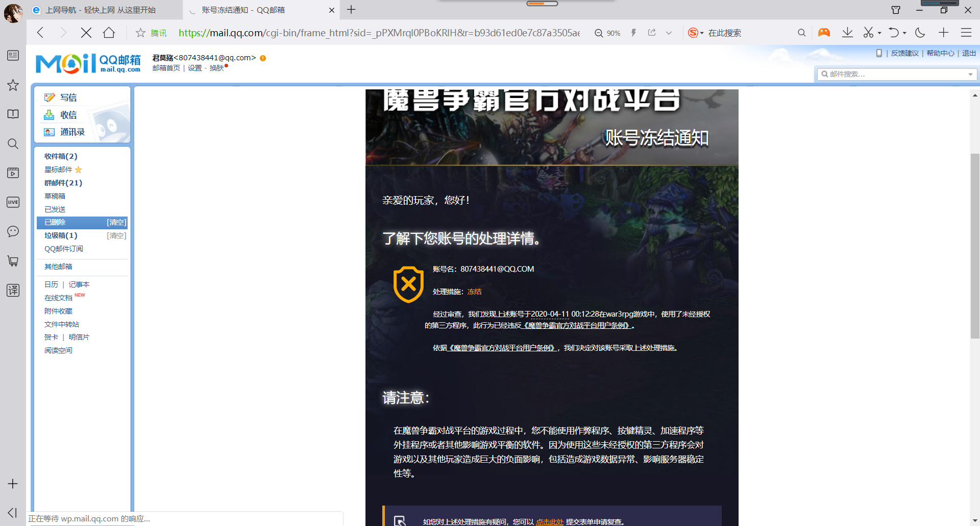Click the scissors screenshot tool icon
980x526 pixels.
pyautogui.click(x=868, y=33)
